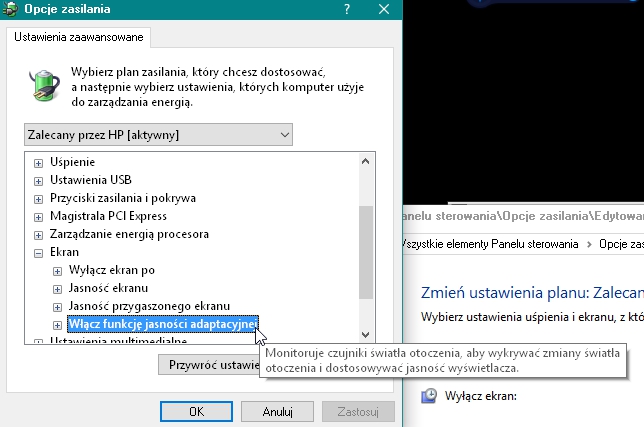Select Wyłącz ekran po item
The image size is (644, 427).
(x=112, y=270)
